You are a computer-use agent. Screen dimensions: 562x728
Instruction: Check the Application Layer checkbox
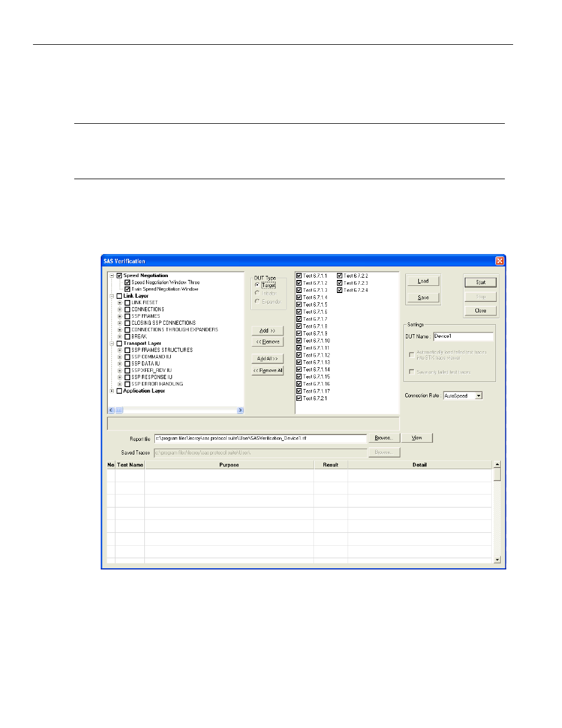pos(120,391)
